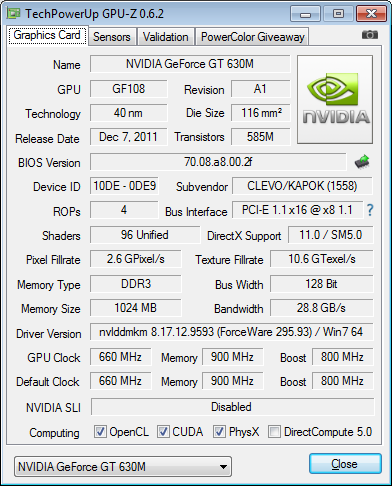Close window with red X button
This screenshot has width=392, height=486.
[x=371, y=14]
